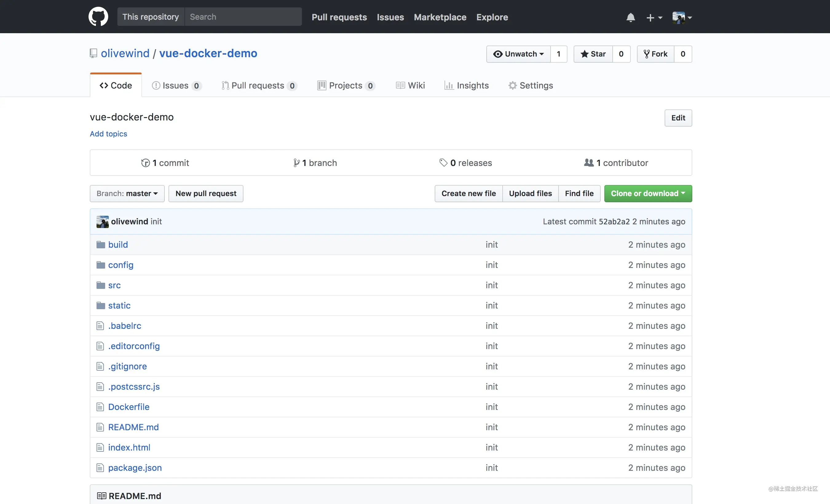Click Create new file

point(468,194)
